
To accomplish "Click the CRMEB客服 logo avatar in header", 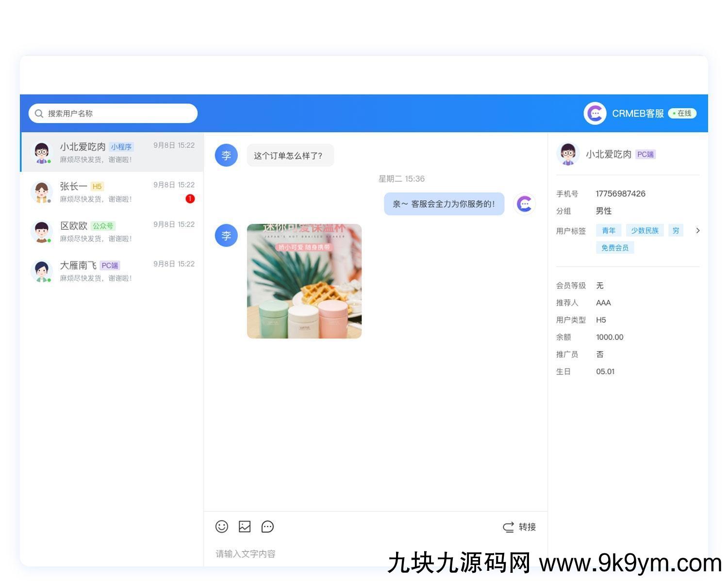I will click(595, 113).
